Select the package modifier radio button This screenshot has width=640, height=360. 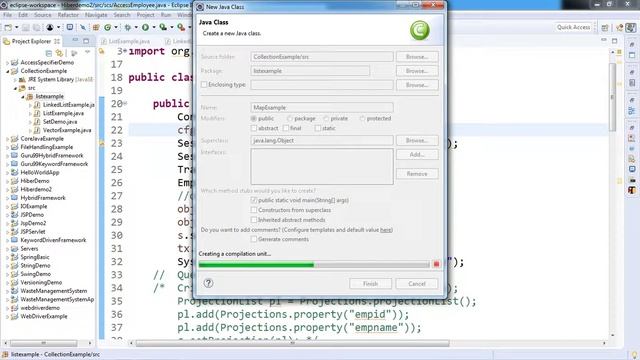(x=290, y=118)
